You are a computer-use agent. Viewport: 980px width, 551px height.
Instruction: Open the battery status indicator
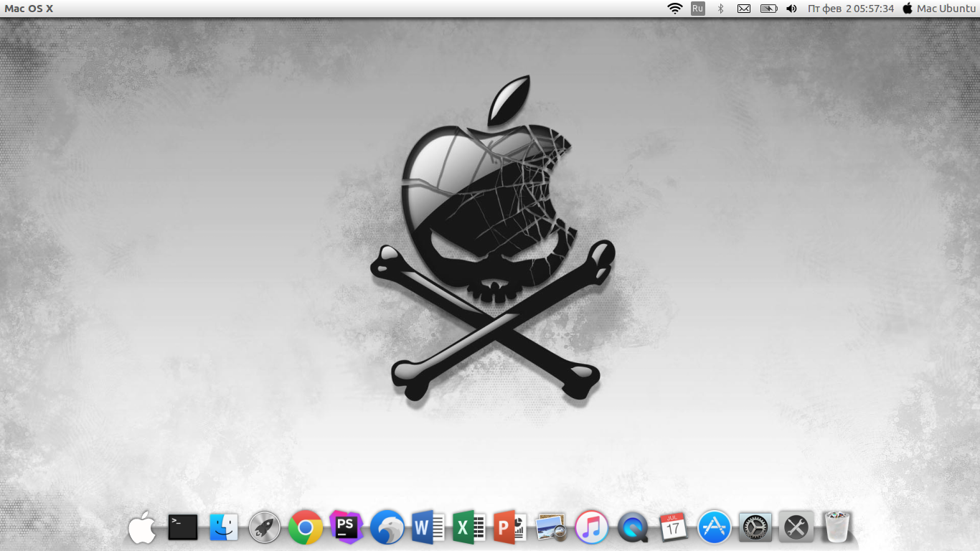[768, 9]
